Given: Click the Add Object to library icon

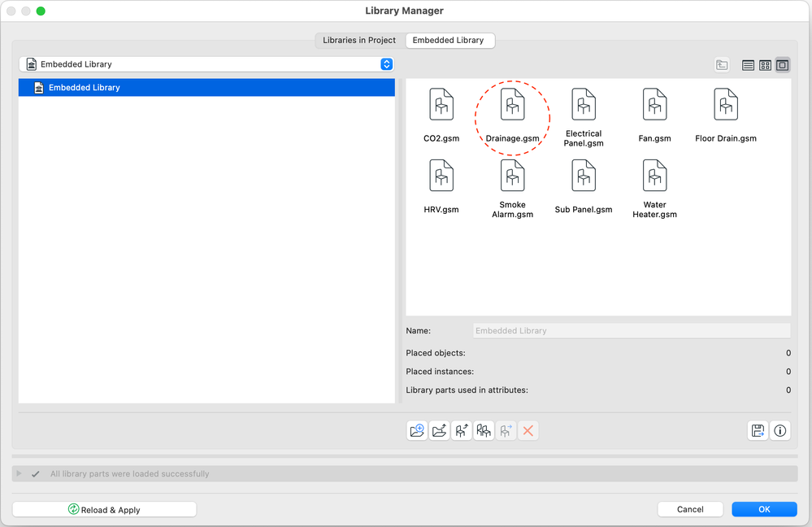Looking at the screenshot, I should (440, 430).
